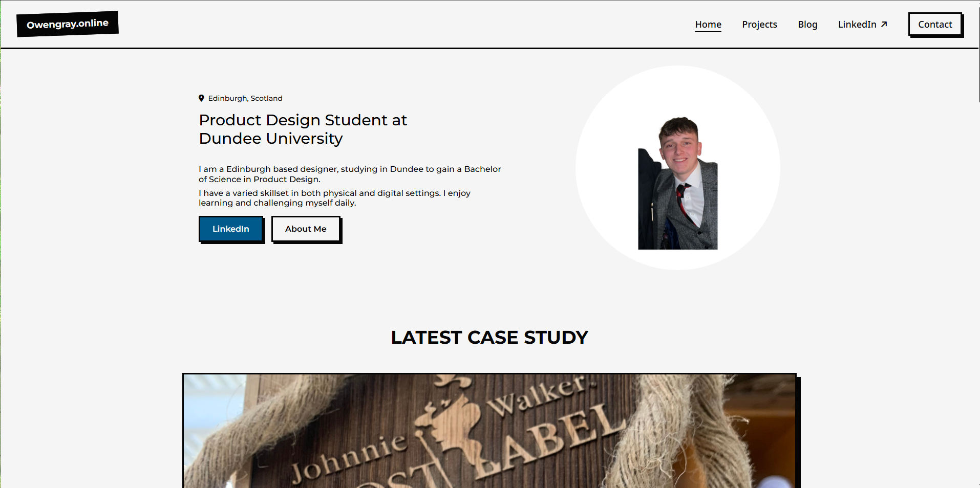The width and height of the screenshot is (980, 488).
Task: Click the location pin icon
Action: pos(201,98)
